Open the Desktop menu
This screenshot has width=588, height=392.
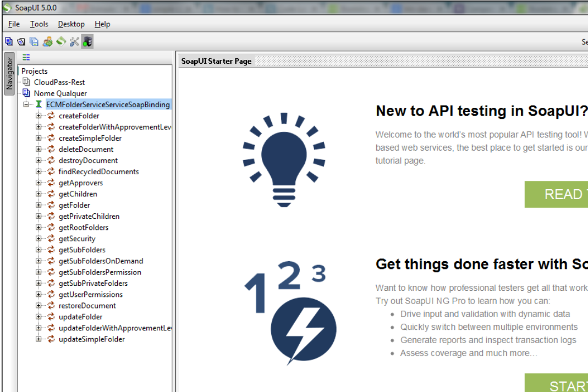[x=72, y=24]
